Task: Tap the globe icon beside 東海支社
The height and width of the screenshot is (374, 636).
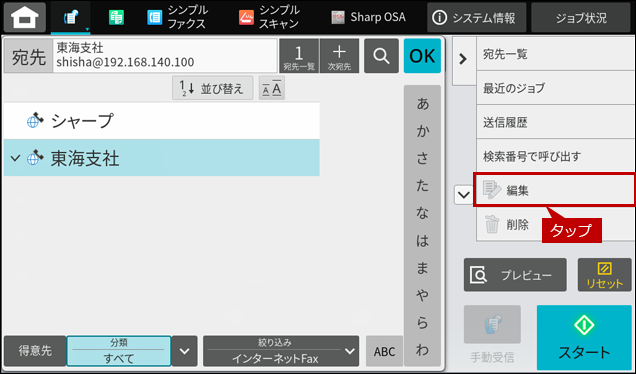Action: click(35, 157)
